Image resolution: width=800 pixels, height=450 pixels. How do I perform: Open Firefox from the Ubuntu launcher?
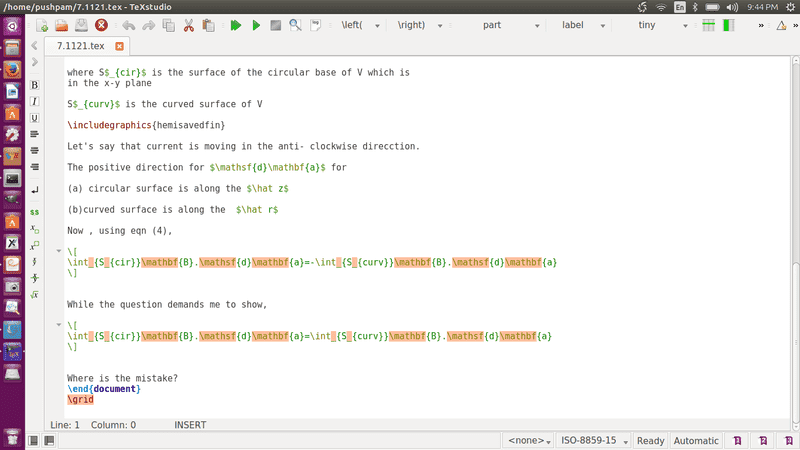coord(12,70)
